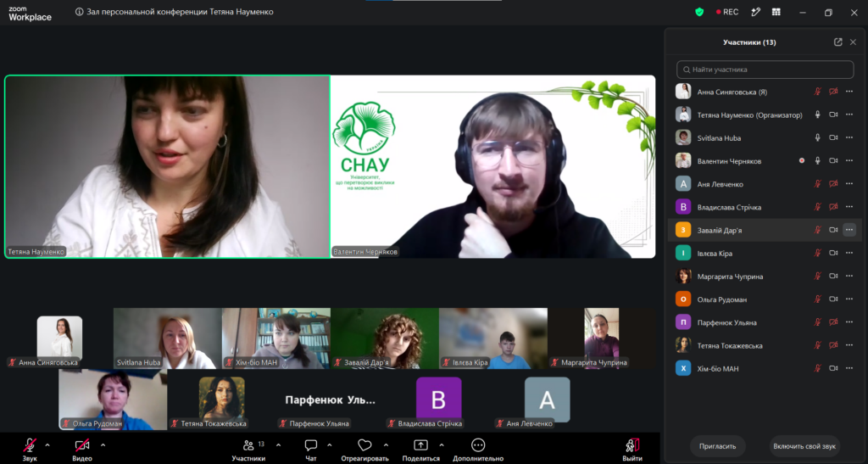
Task: Click the Invite button
Action: point(717,446)
